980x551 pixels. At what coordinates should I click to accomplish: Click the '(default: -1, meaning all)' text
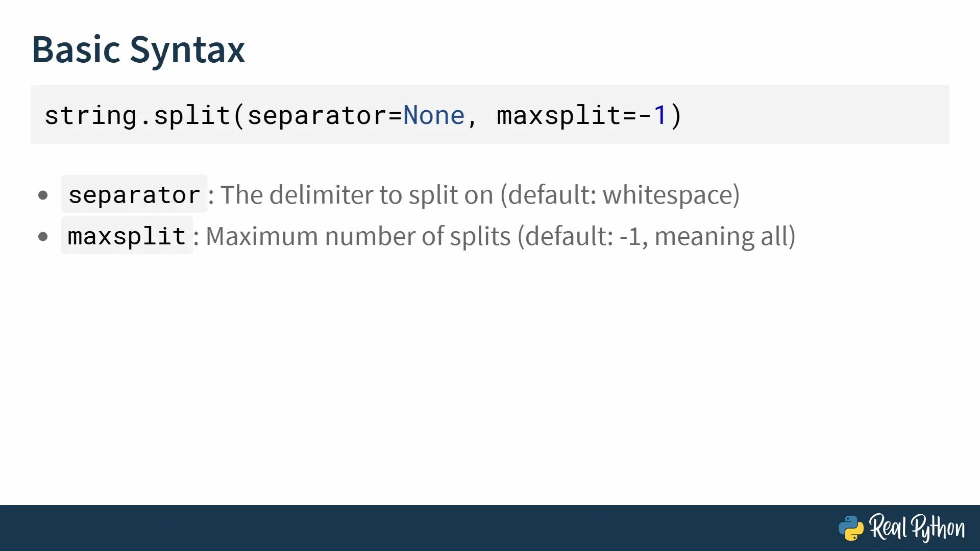656,236
